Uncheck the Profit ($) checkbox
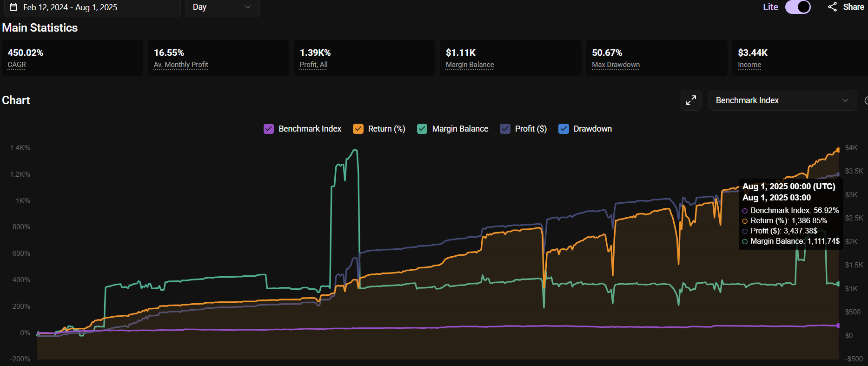 click(505, 129)
